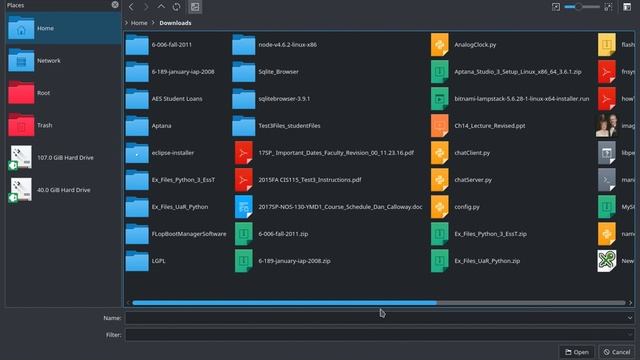Expand the breadcrumb chevron before Home
This screenshot has height=360, width=640.
pos(127,23)
